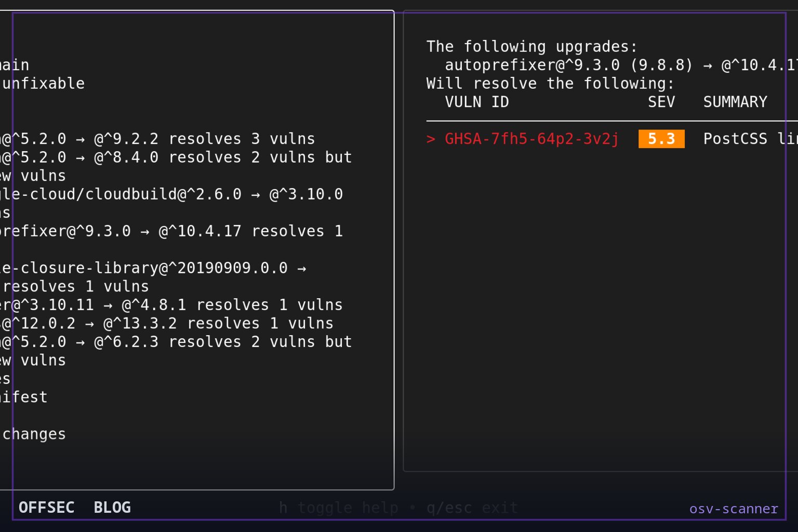798x532 pixels.
Task: Click the SUMMARY column header
Action: 735,102
